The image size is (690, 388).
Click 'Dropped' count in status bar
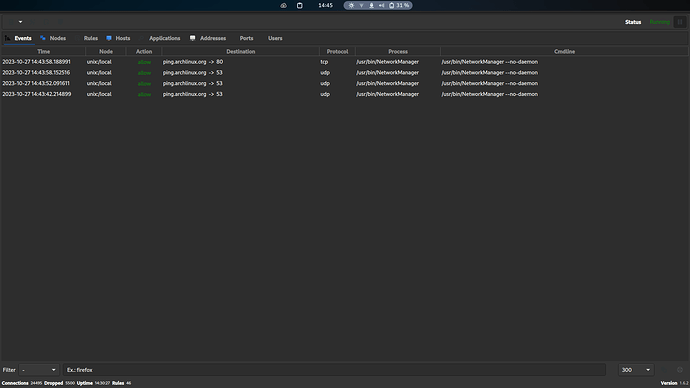pyautogui.click(x=70, y=383)
